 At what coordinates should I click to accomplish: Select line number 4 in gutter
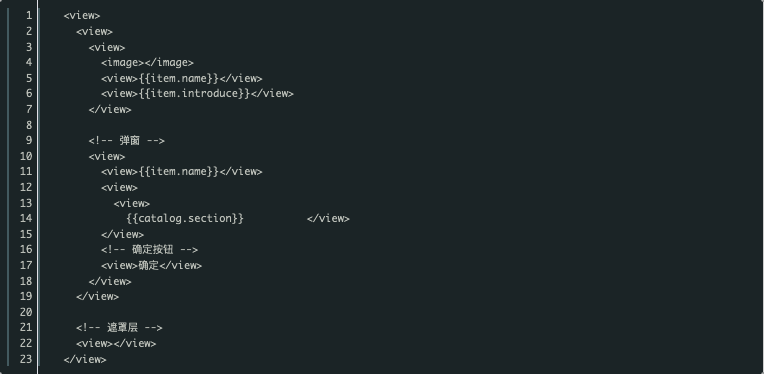(x=29, y=62)
